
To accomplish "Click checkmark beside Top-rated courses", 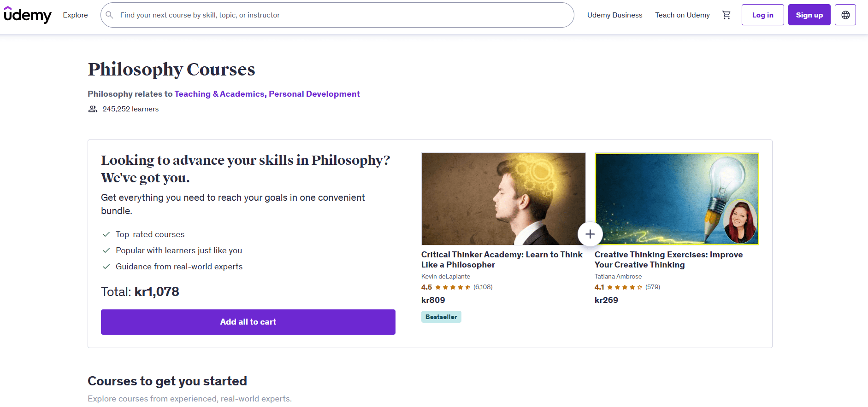I will tap(106, 234).
